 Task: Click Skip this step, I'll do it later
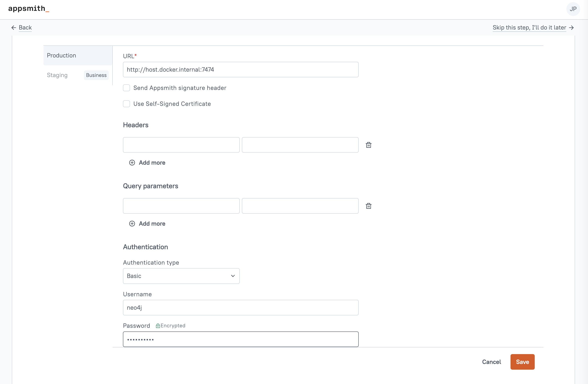pos(529,28)
